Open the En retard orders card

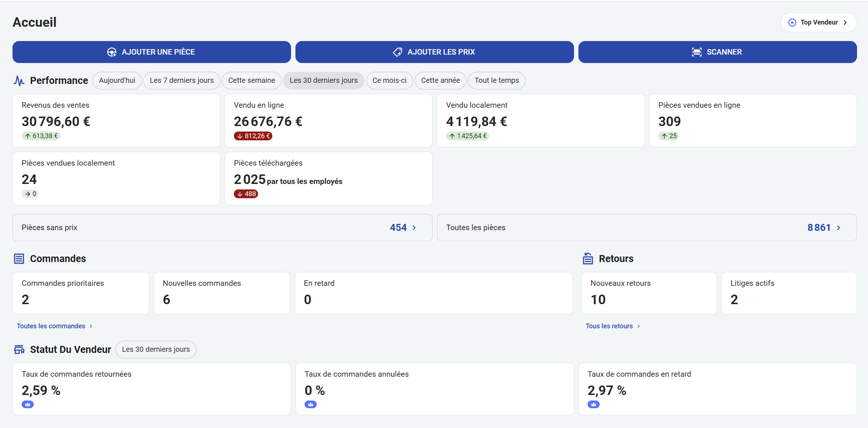point(434,293)
